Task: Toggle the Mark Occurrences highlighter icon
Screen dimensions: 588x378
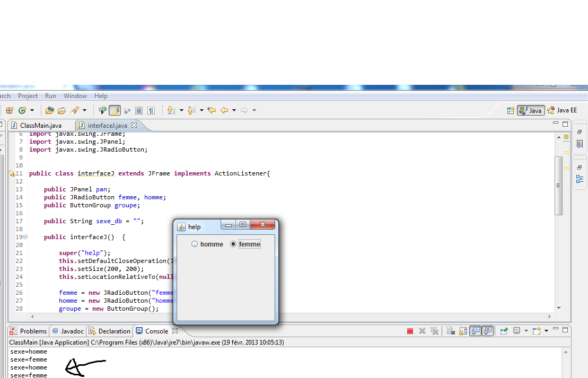Action: tap(115, 110)
